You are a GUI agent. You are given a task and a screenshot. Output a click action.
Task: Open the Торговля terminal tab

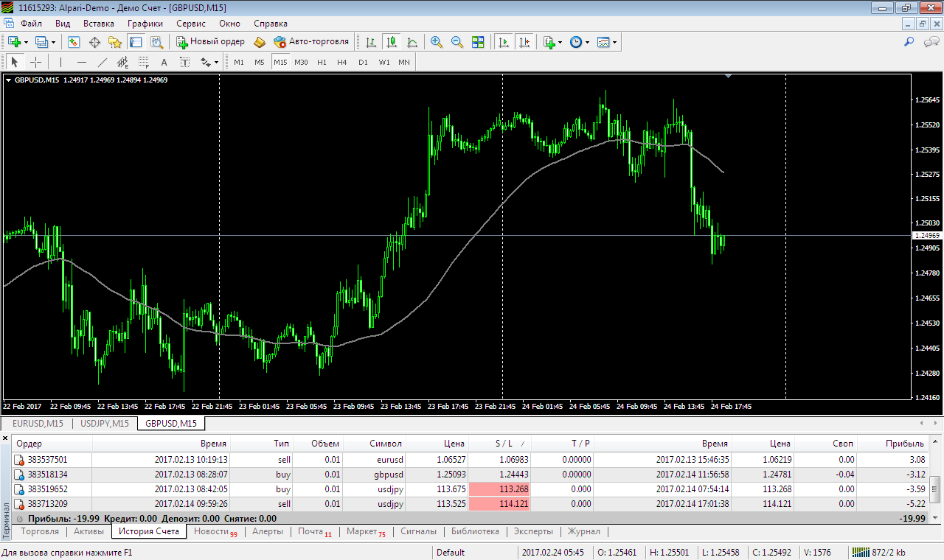tap(41, 531)
